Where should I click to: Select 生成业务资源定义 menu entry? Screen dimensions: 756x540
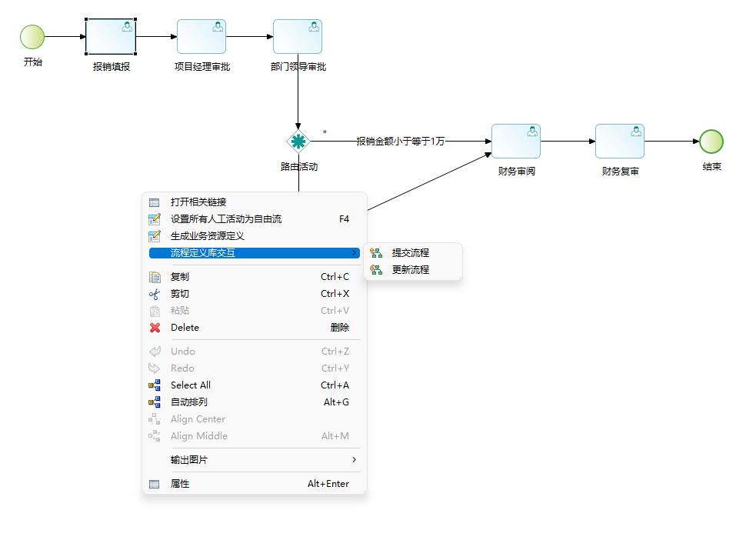[x=208, y=236]
